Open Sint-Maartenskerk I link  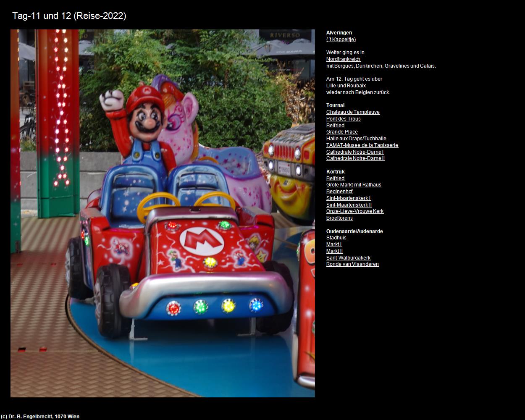[348, 198]
